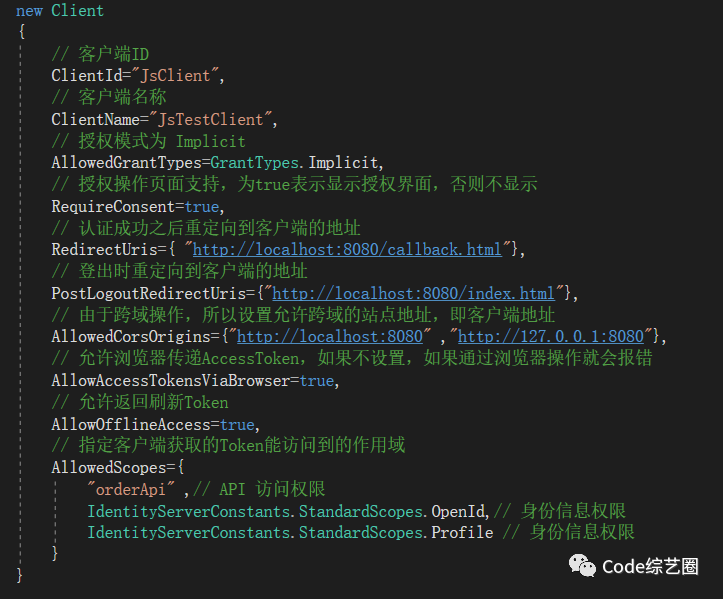This screenshot has height=599, width=723.
Task: Click the comment starting with "// 由于跨域操作"
Action: point(303,315)
